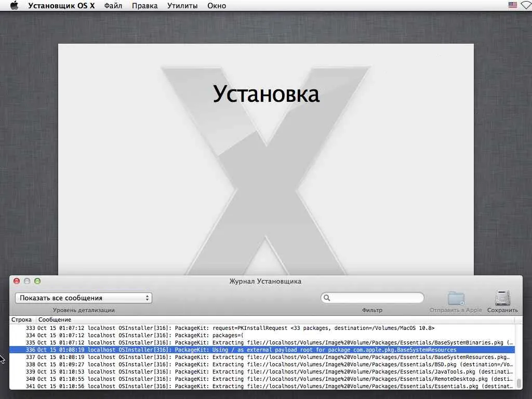Minimize the Журнал Установщика window
This screenshot has width=532, height=399.
[x=27, y=281]
